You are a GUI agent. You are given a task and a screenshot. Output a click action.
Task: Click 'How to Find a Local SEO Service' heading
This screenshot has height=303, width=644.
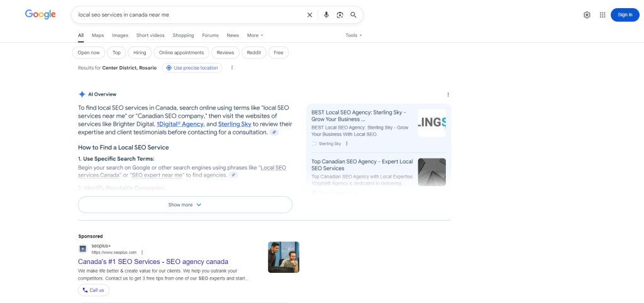123,147
